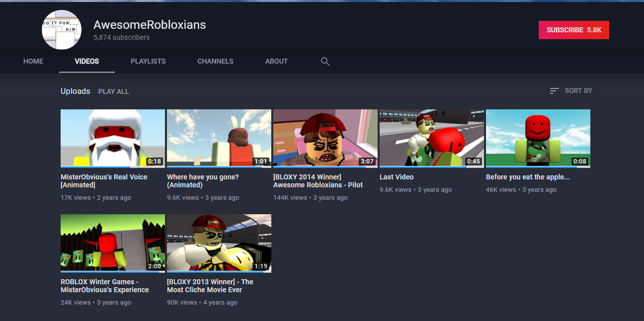
Task: Open The Most Cliche Movie Ever thumbnail
Action: 219,243
